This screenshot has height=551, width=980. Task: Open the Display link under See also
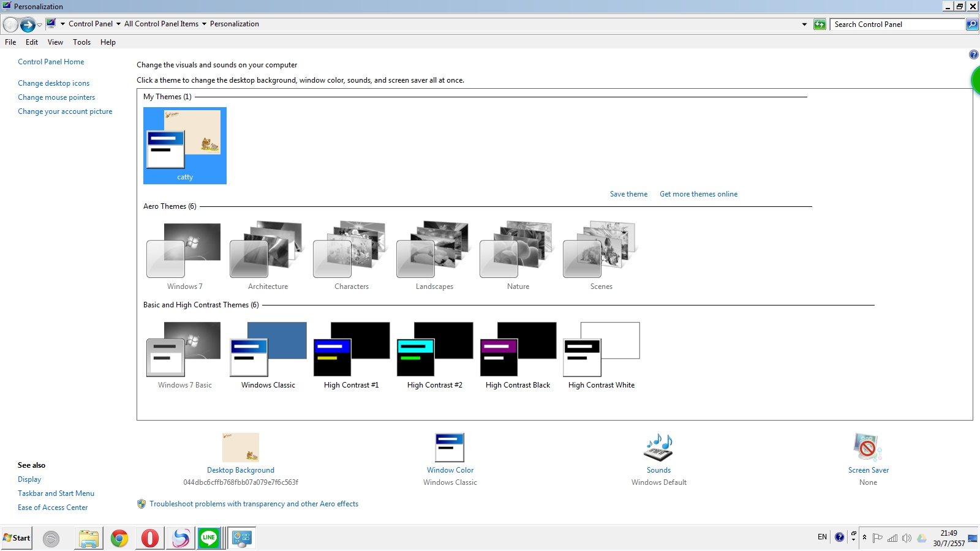pyautogui.click(x=29, y=479)
